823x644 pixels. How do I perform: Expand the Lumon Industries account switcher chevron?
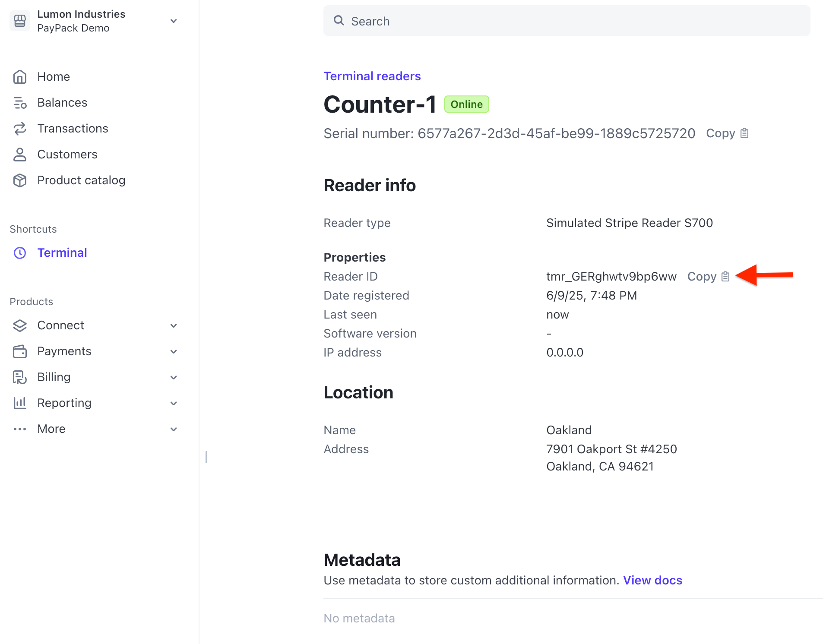click(x=173, y=21)
